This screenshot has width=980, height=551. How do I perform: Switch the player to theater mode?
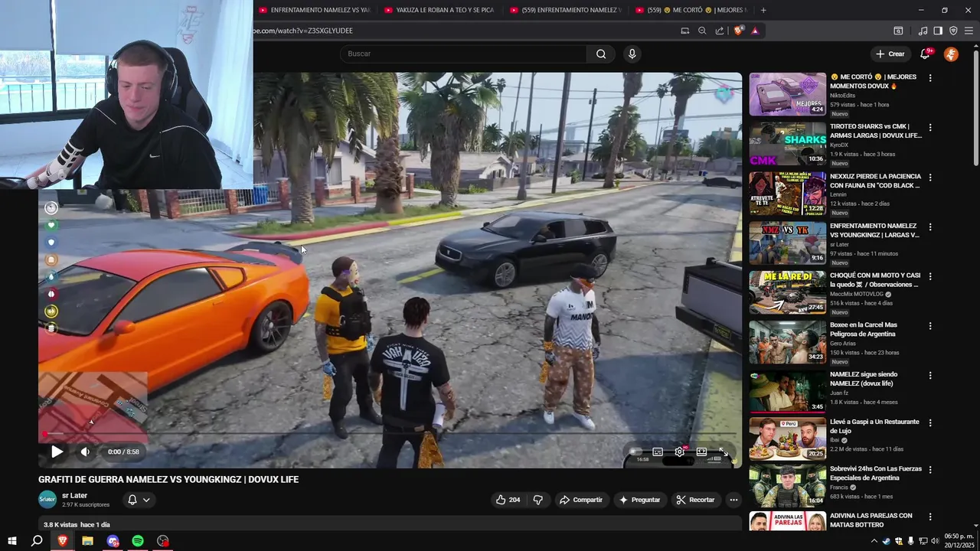pyautogui.click(x=701, y=452)
